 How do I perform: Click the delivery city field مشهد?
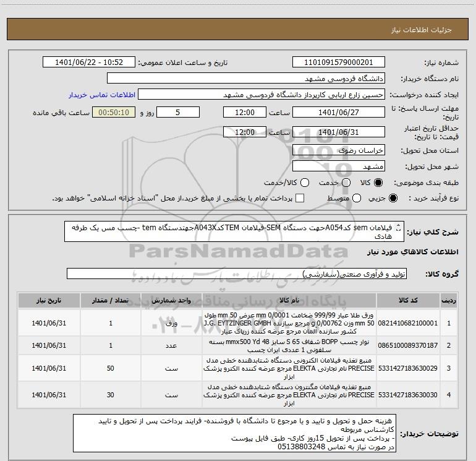339,166
